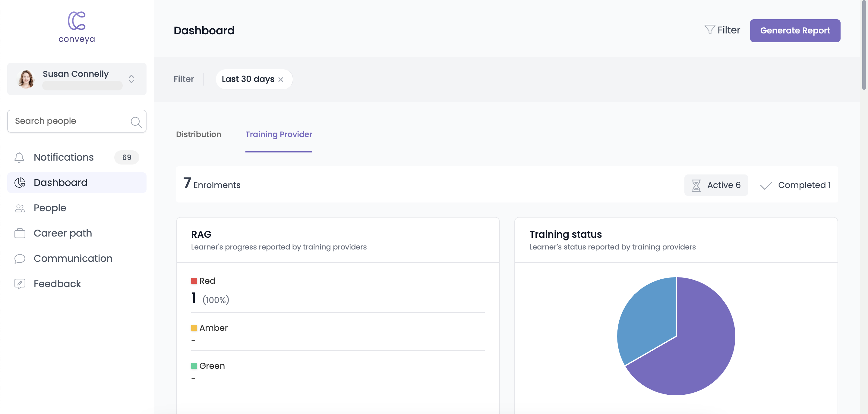Click the 69 notifications badge
Screen dimensions: 868x414
point(127,157)
